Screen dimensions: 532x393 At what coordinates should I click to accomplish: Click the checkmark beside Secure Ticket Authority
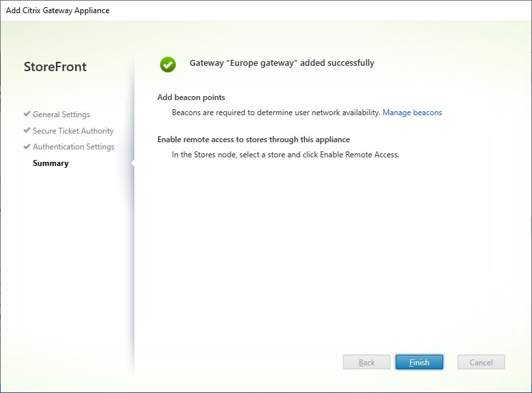click(27, 130)
